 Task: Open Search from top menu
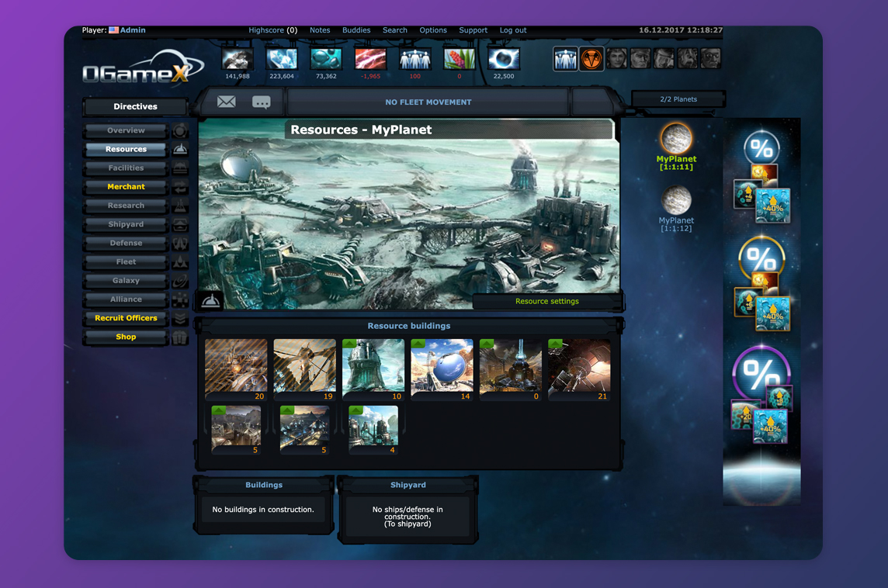pyautogui.click(x=395, y=30)
